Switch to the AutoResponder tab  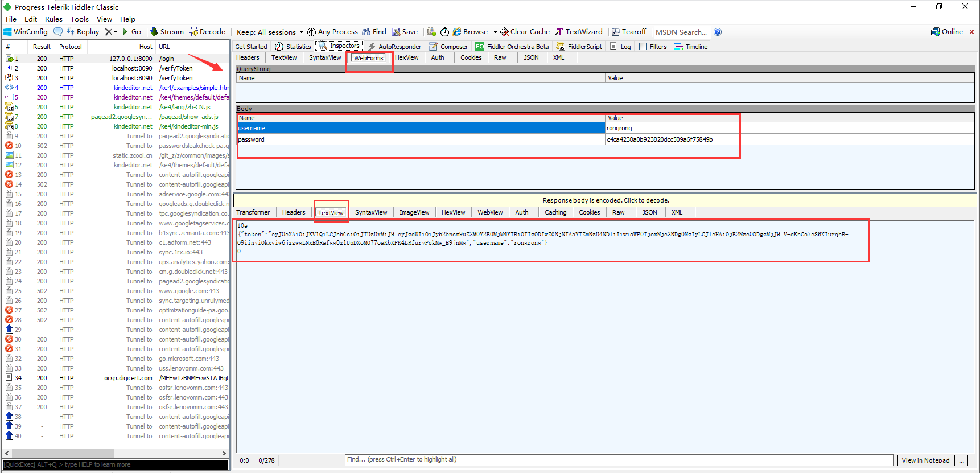(x=394, y=47)
